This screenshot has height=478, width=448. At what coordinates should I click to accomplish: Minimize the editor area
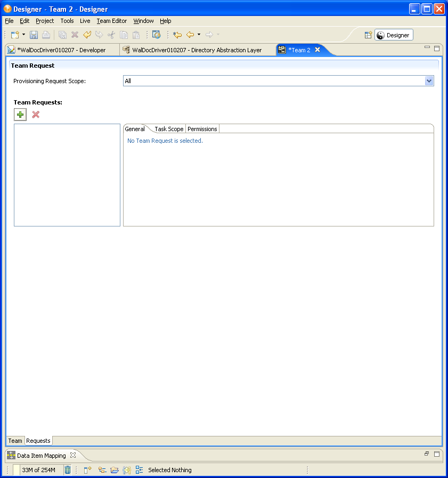point(427,47)
